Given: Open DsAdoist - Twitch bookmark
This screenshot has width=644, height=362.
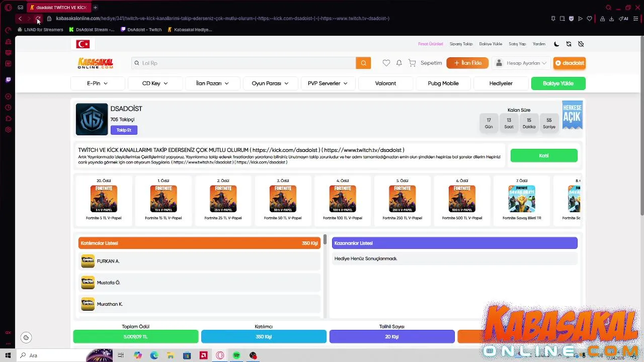Looking at the screenshot, I should (x=141, y=30).
